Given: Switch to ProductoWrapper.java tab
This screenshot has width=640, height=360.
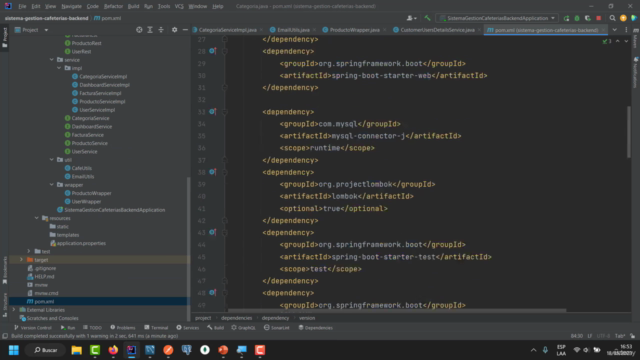Looking at the screenshot, I should [x=354, y=30].
